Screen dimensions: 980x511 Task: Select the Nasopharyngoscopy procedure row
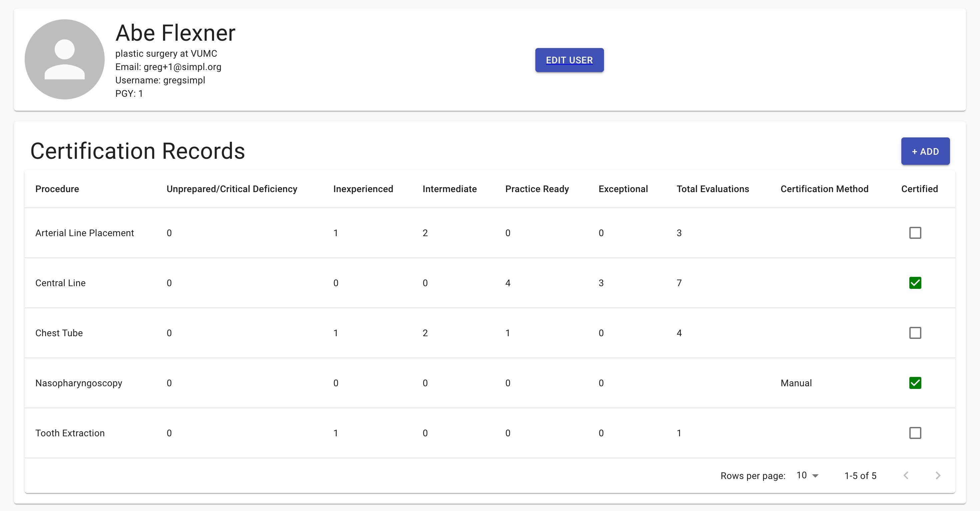(x=78, y=383)
